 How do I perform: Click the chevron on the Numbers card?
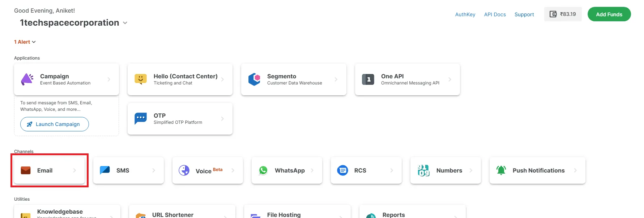tap(471, 170)
